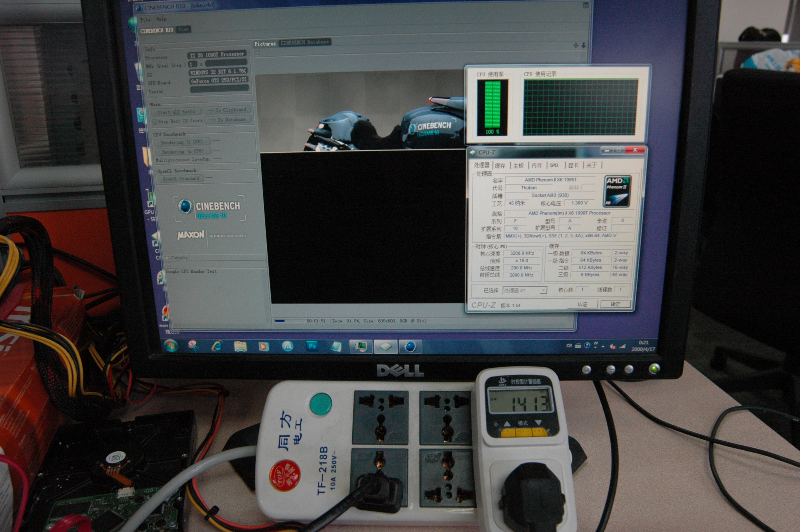
Task: Click the CPU 使用记录 history graph
Action: [x=580, y=107]
